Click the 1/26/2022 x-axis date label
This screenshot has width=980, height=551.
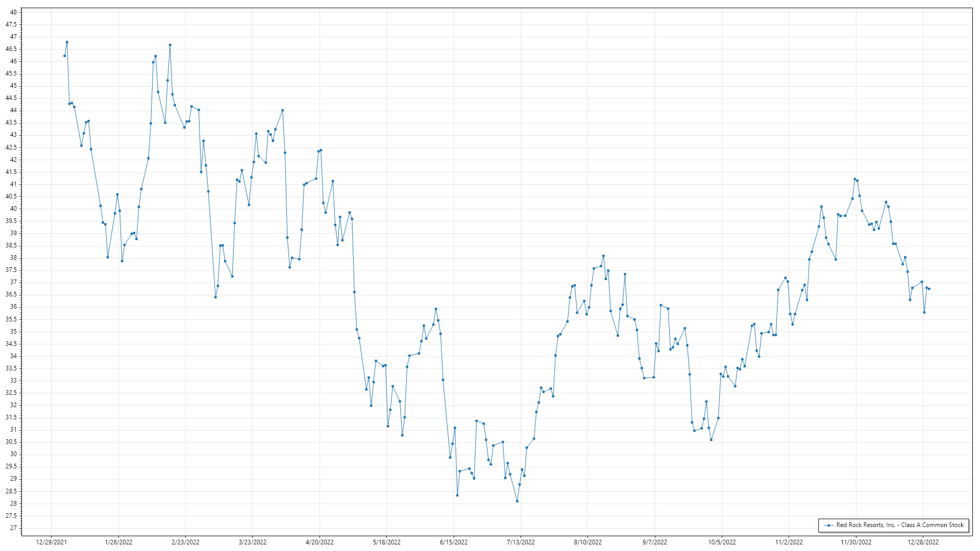point(118,542)
